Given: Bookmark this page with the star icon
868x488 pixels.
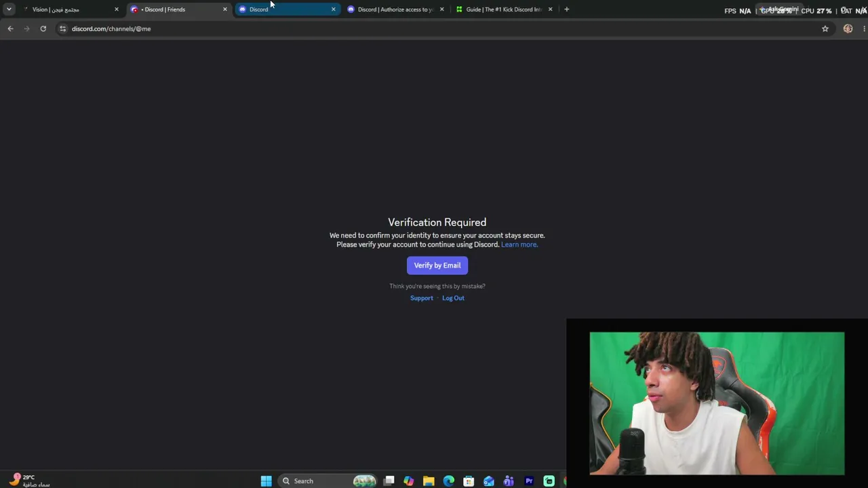Looking at the screenshot, I should coord(825,28).
